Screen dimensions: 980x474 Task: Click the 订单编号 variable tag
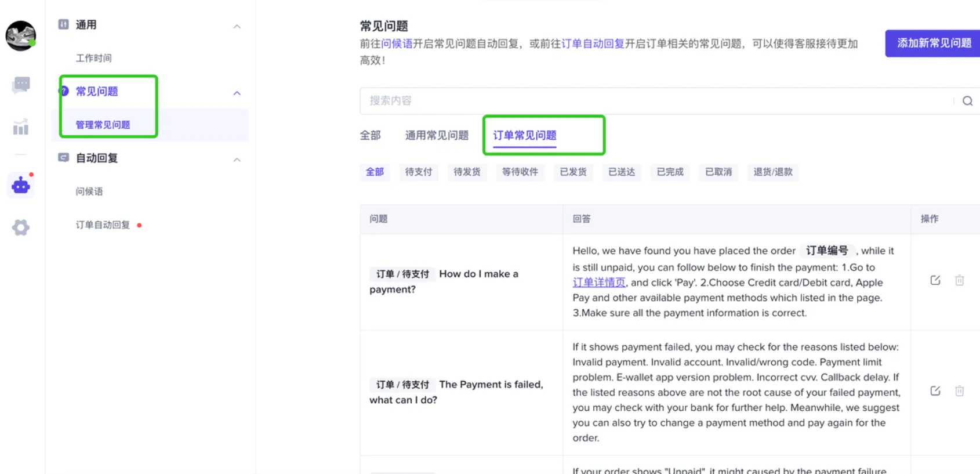(x=827, y=251)
